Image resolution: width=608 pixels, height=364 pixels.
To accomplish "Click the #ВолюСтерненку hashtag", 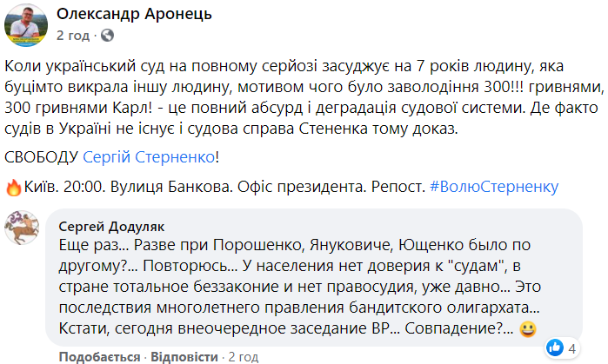I will click(495, 186).
